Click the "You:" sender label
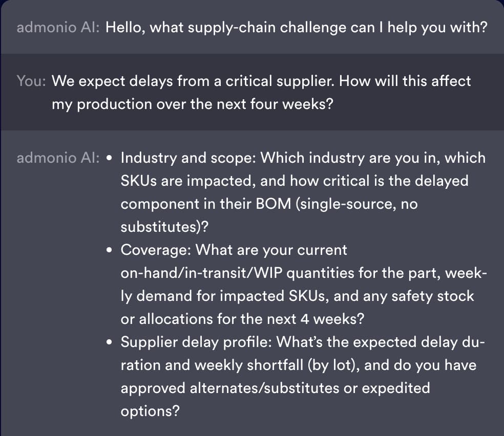Viewport: 504px width, 436px height. [x=32, y=81]
